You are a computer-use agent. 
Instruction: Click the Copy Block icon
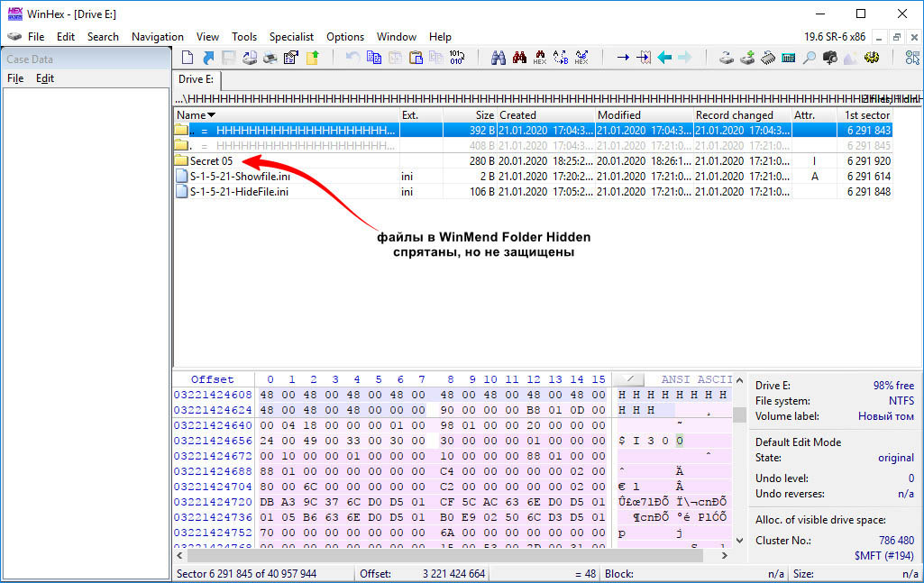[373, 57]
